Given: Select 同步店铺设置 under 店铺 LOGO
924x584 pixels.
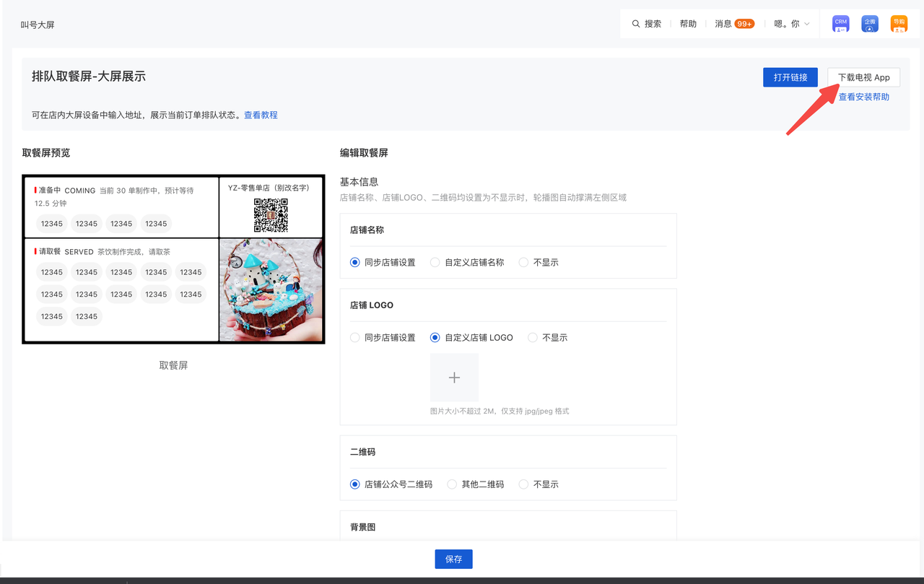Looking at the screenshot, I should pyautogui.click(x=355, y=338).
